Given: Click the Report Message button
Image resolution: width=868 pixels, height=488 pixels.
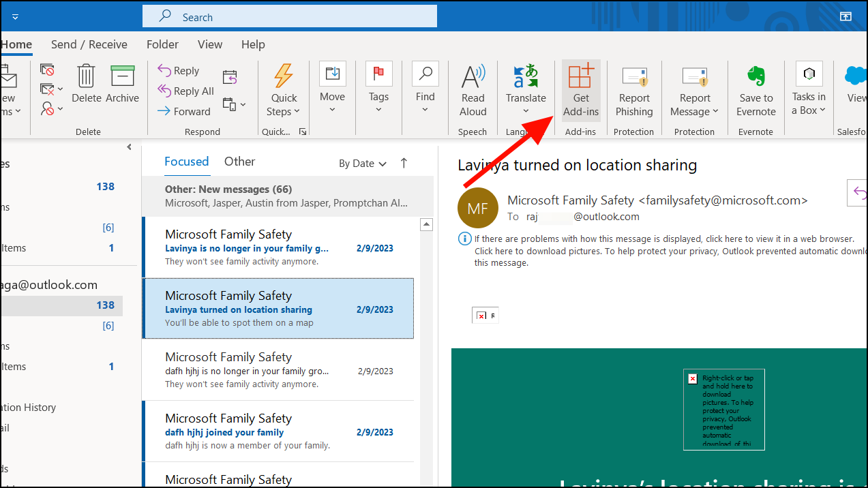Looking at the screenshot, I should [x=695, y=90].
